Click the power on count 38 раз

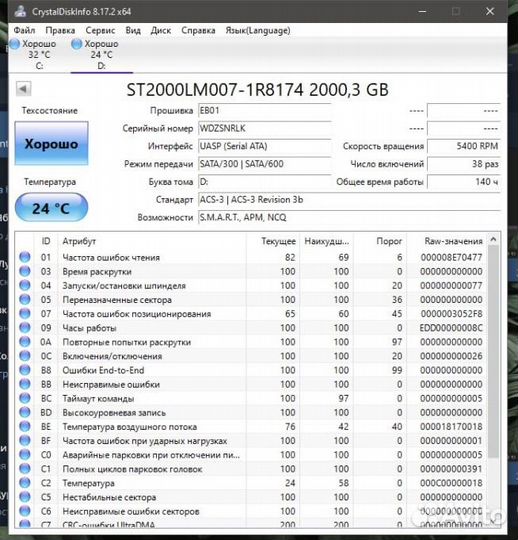coord(464,164)
